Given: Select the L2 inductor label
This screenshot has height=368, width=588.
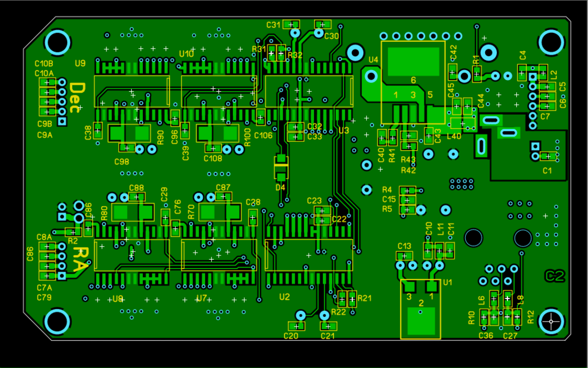Looking at the screenshot, I should 554,75.
